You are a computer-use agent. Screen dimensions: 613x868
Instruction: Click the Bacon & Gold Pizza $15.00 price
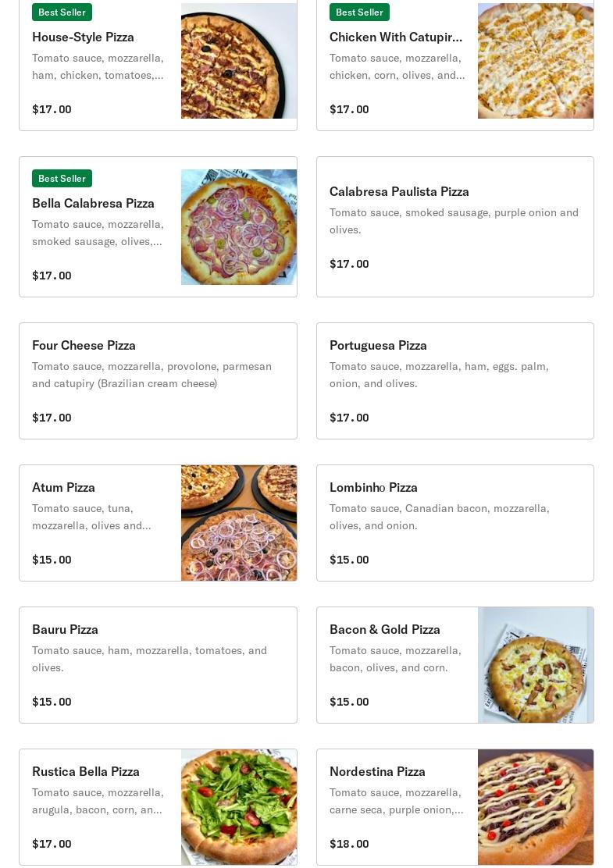349,702
